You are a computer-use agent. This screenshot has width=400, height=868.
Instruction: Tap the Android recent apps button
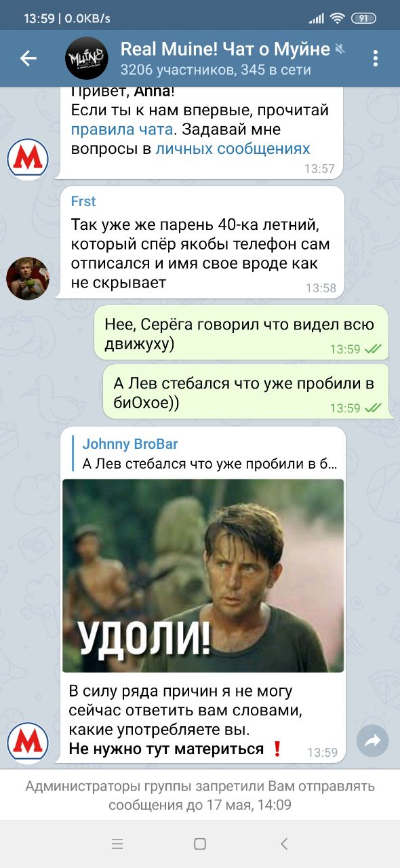(117, 844)
